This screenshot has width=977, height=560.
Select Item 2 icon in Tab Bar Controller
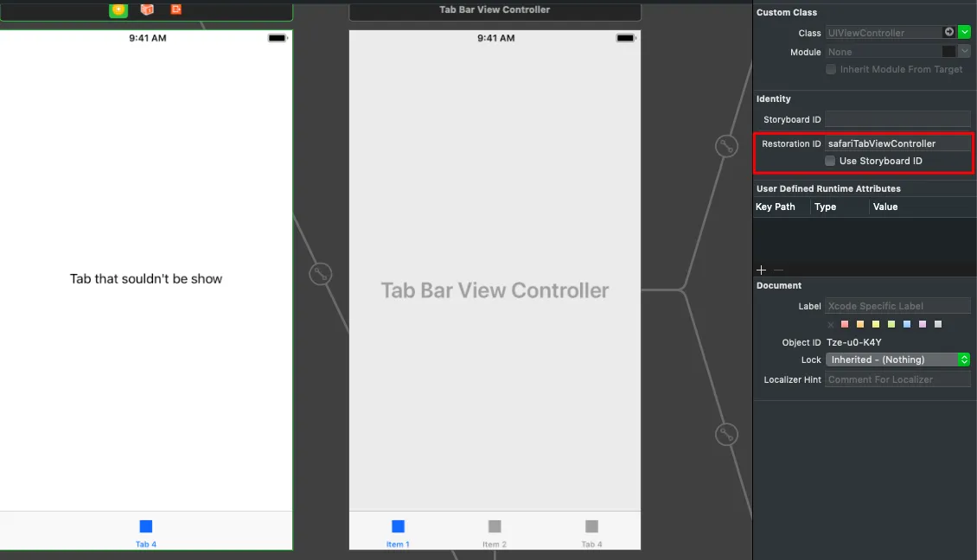[x=495, y=526]
